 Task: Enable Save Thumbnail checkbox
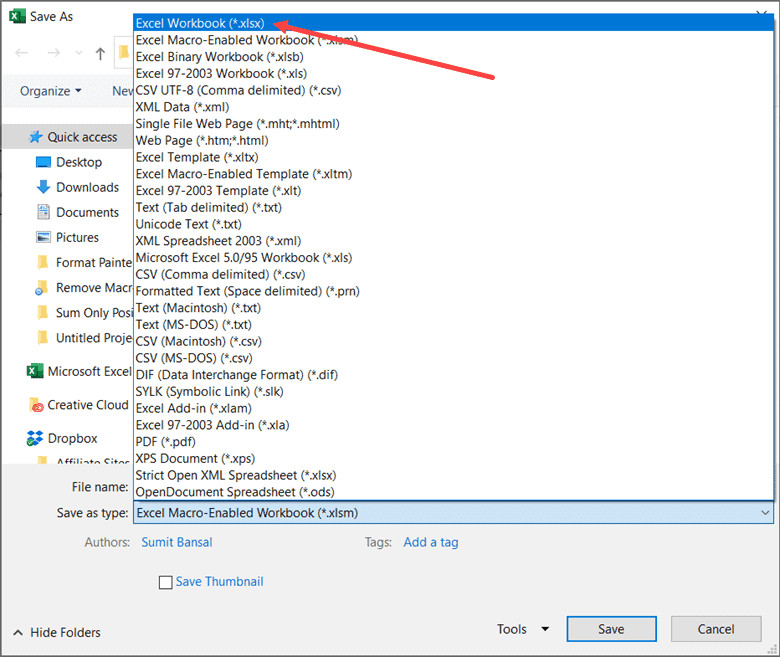pyautogui.click(x=165, y=582)
